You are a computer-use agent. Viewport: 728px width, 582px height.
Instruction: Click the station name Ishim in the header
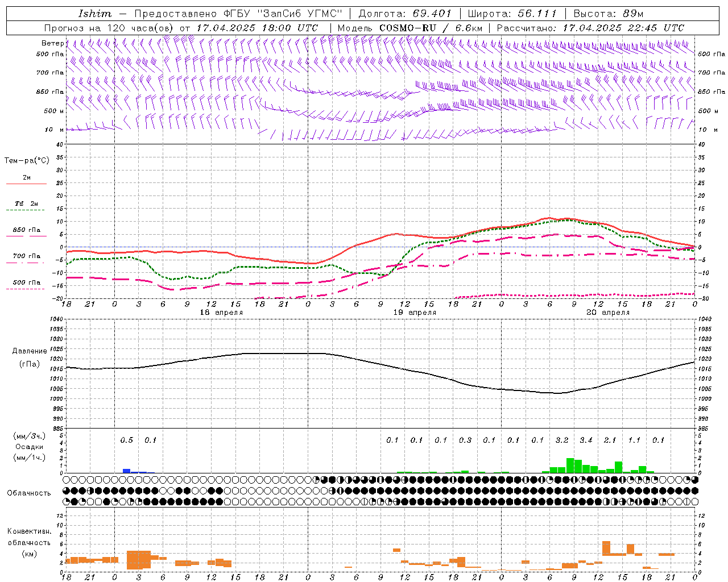click(95, 14)
